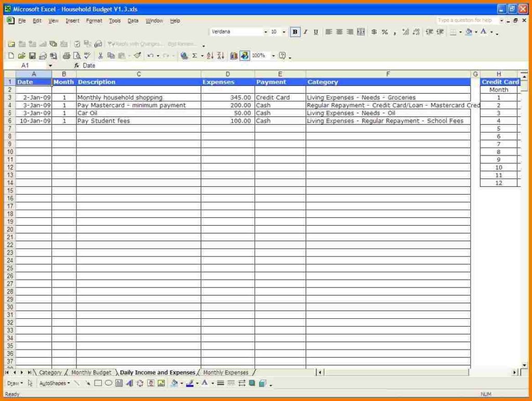Expand the zoom 100% dropdown

pos(273,56)
